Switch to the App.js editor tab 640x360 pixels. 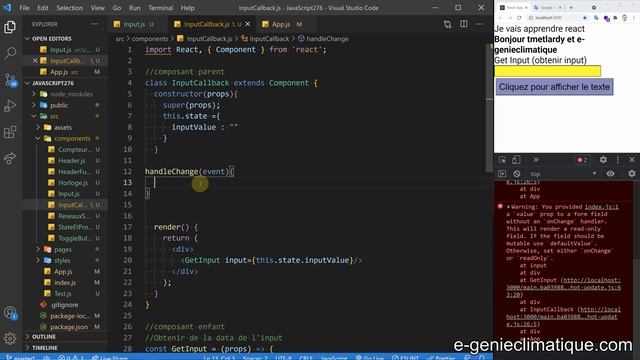pyautogui.click(x=281, y=24)
